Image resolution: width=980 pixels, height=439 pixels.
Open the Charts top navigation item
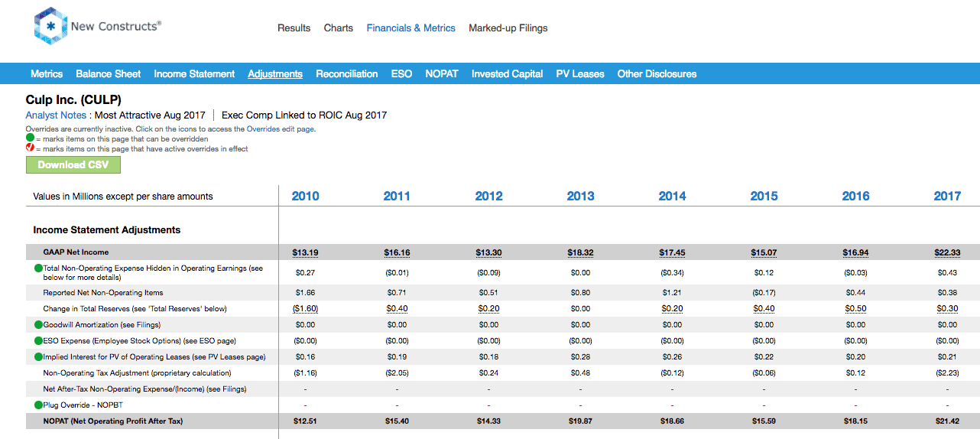point(339,28)
